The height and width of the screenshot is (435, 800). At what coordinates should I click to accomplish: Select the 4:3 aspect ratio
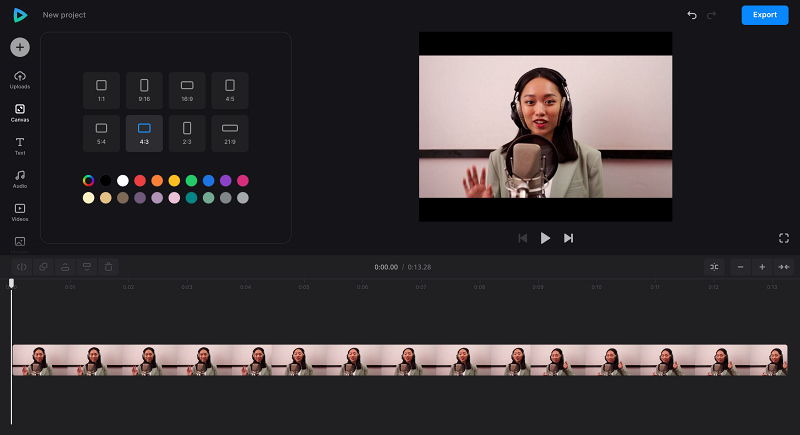pyautogui.click(x=144, y=133)
